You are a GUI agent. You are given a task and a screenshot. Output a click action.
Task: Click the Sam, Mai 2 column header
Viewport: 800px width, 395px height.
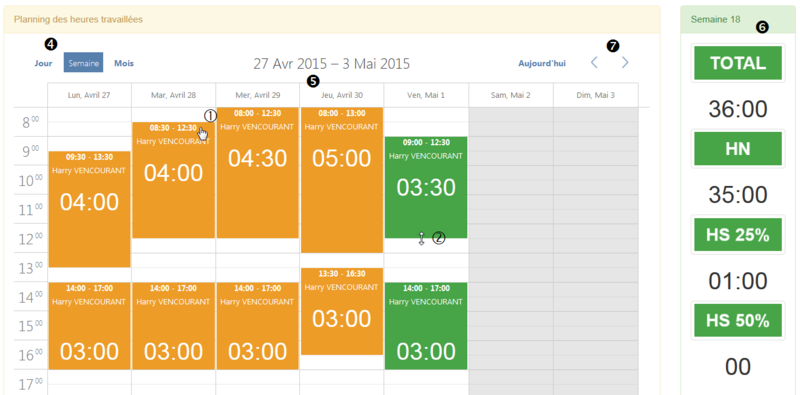511,95
